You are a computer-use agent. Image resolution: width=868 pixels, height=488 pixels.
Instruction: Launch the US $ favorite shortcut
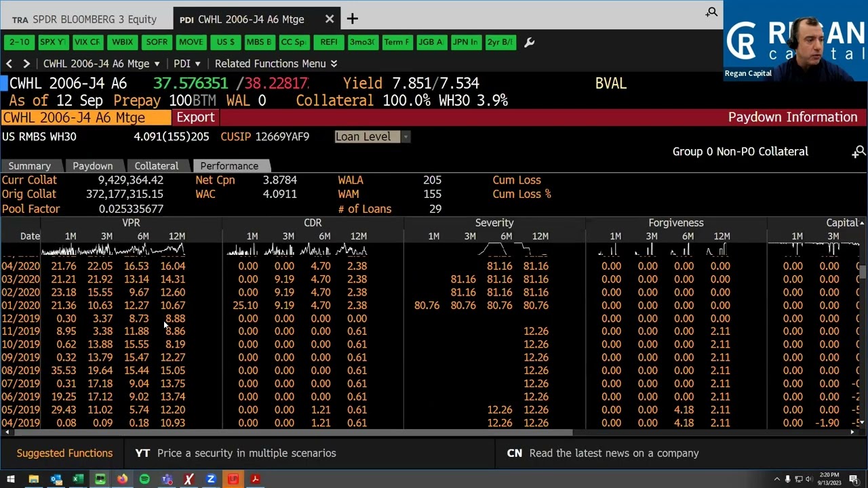pyautogui.click(x=225, y=42)
